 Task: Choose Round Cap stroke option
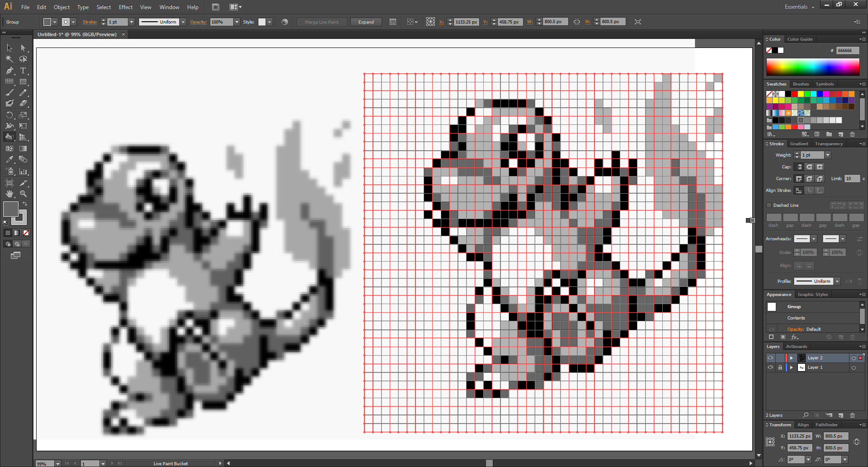coord(809,167)
